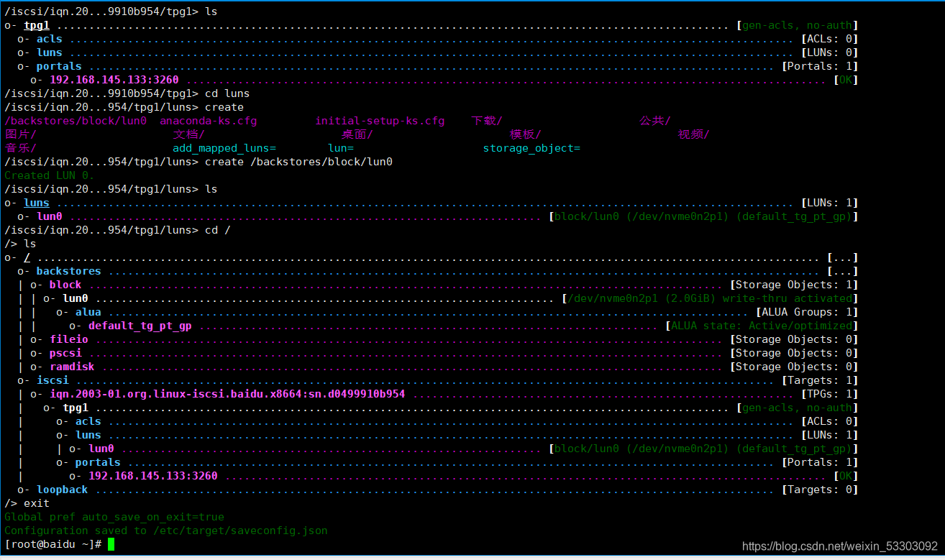The width and height of the screenshot is (945, 560).
Task: Select the iqn.2003-01.org.linux-iscsi.baidu target node
Action: pyautogui.click(x=227, y=394)
